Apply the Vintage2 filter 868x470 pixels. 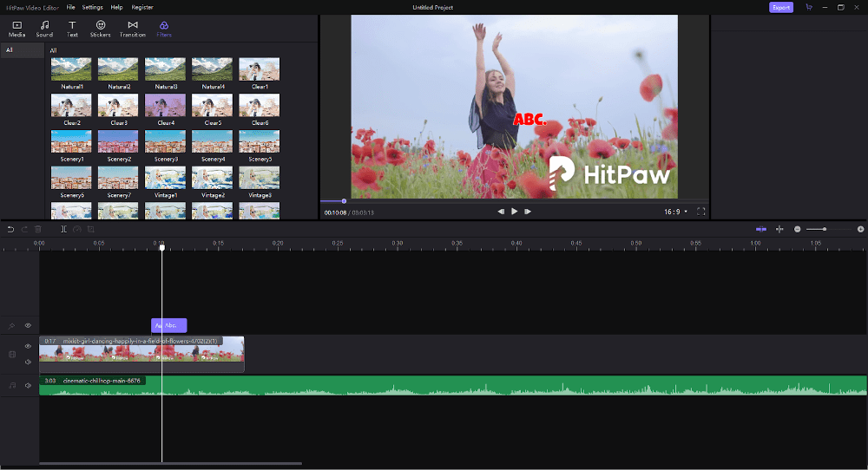click(x=213, y=178)
